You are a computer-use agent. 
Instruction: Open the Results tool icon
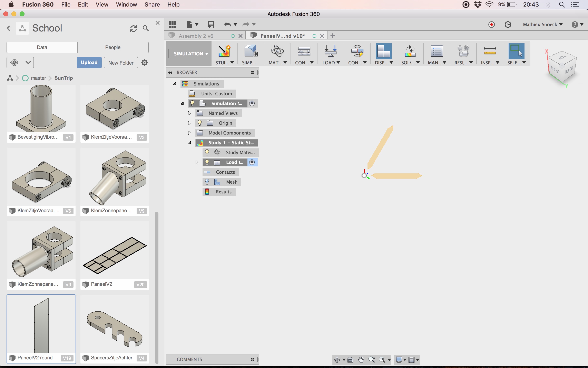pyautogui.click(x=463, y=51)
